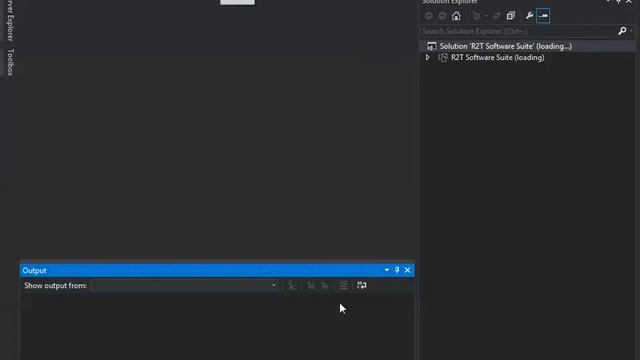The height and width of the screenshot is (360, 640).
Task: Select the R2T Software Suite (loading) project
Action: click(x=497, y=58)
